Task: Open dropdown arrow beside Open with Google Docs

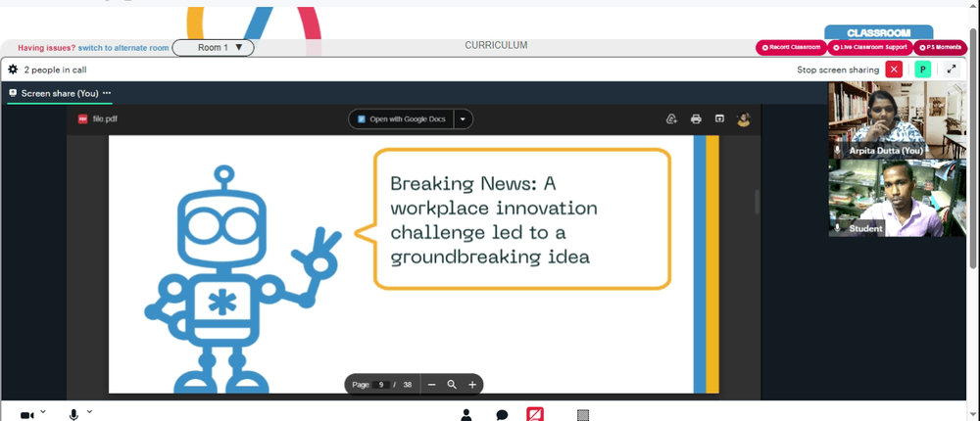Action: (463, 118)
